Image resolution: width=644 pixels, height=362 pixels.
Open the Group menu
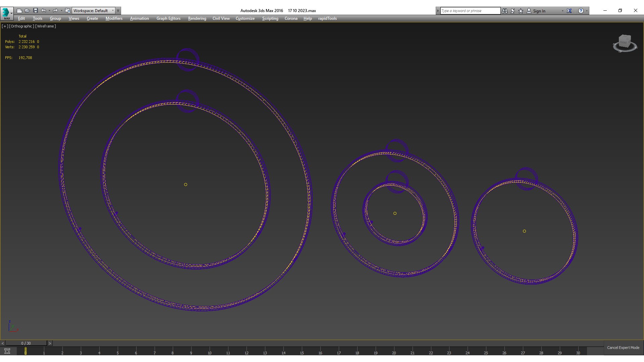(x=55, y=18)
